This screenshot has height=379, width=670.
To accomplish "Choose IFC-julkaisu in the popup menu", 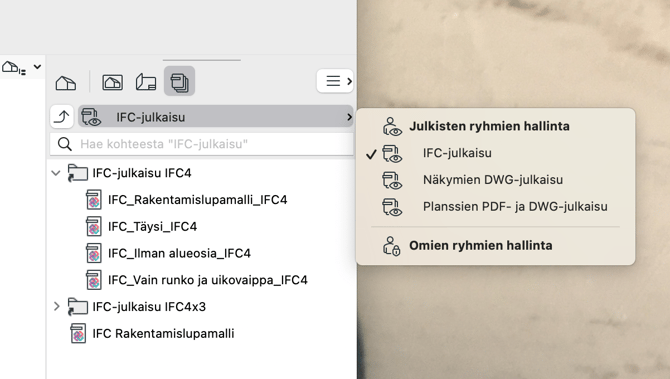I will coord(495,153).
